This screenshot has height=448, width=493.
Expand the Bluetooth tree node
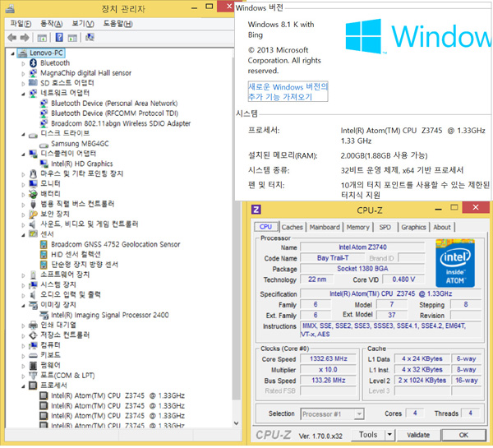click(22, 62)
